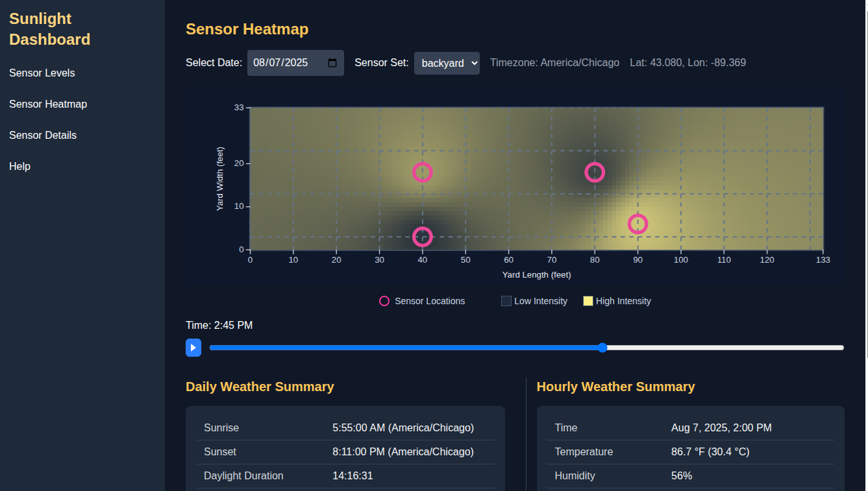868x491 pixels.
Task: Click the Sensor Locations legend circle
Action: 384,301
